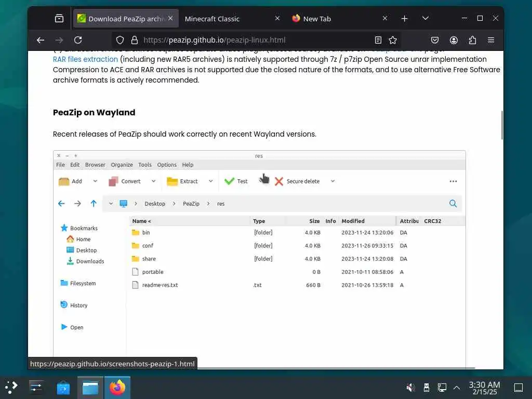Expand the dropdown arrow beside Convert
Image resolution: width=532 pixels, height=399 pixels.
tap(153, 181)
